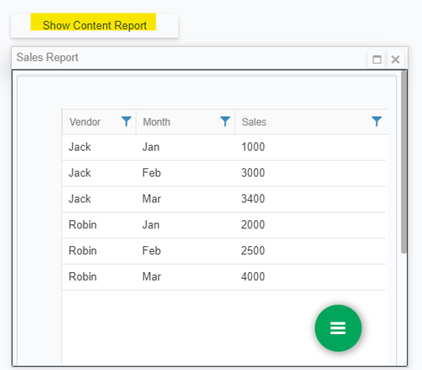
Task: Close the Sales Report window
Action: 395,60
